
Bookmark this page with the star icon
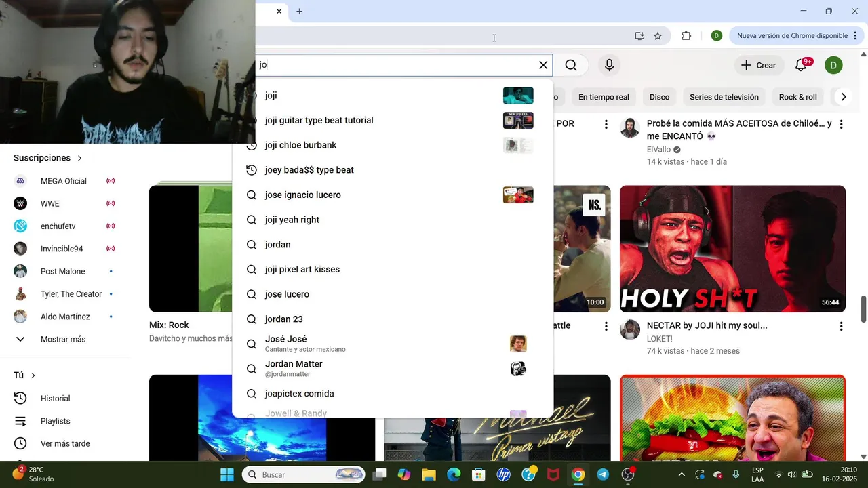(658, 36)
